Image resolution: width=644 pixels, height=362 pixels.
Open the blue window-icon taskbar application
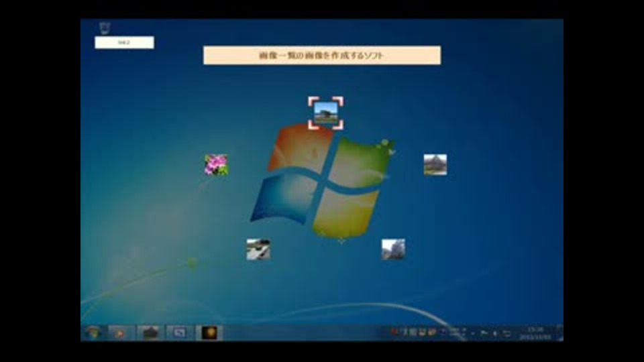click(180, 333)
